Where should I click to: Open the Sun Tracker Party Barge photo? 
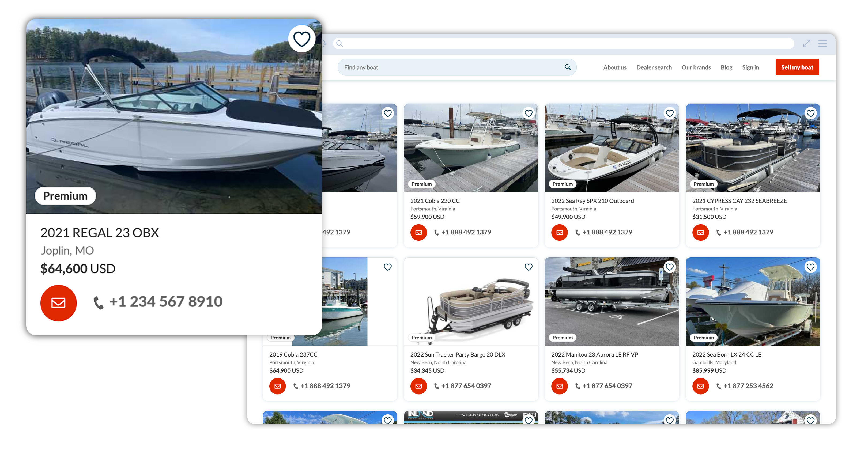[x=471, y=302]
